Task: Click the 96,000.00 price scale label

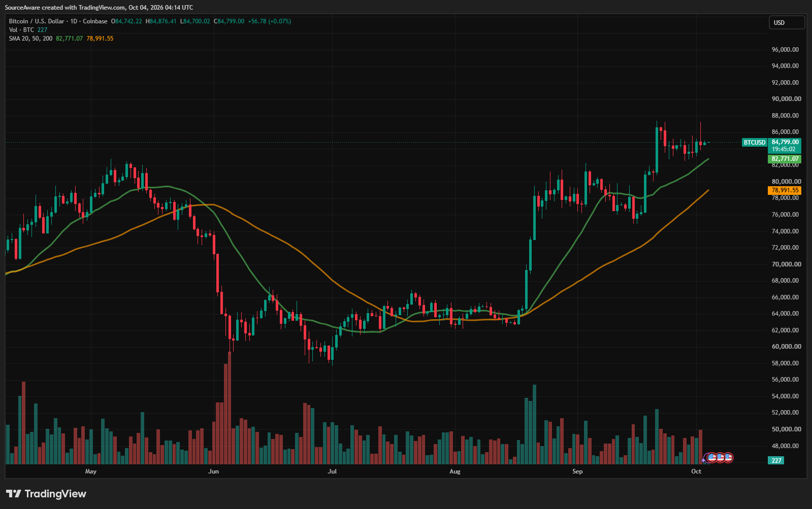Action: click(785, 50)
